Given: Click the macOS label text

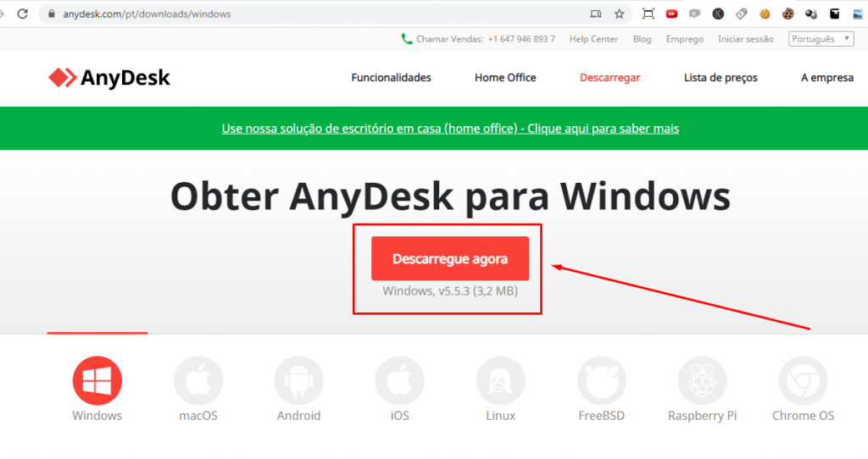Looking at the screenshot, I should [x=198, y=416].
